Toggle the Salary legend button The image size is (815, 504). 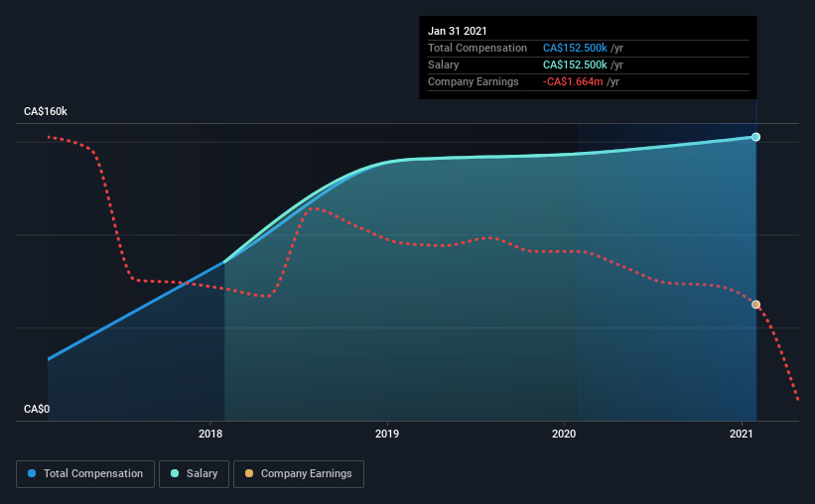click(x=194, y=474)
